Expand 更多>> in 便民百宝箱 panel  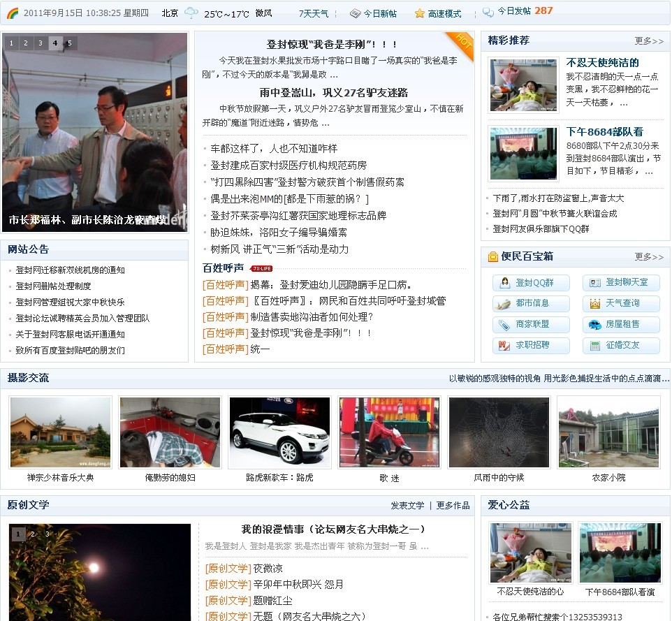(649, 257)
